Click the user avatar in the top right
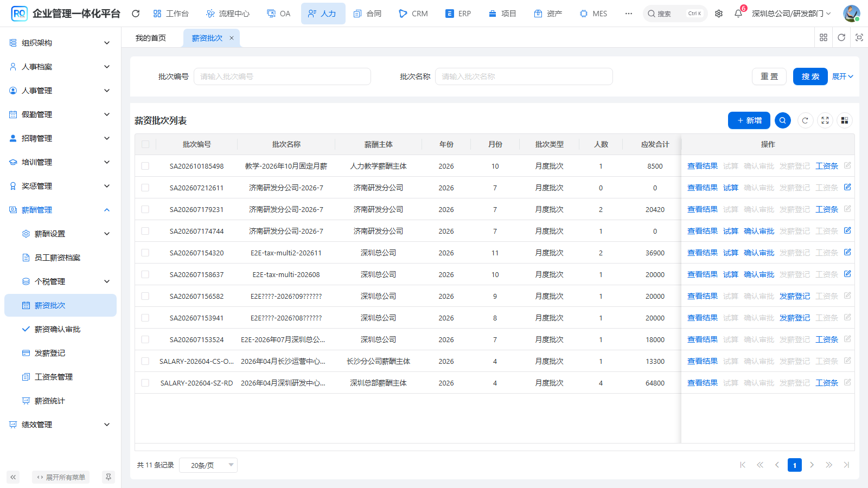This screenshot has height=488, width=868. pos(851,14)
